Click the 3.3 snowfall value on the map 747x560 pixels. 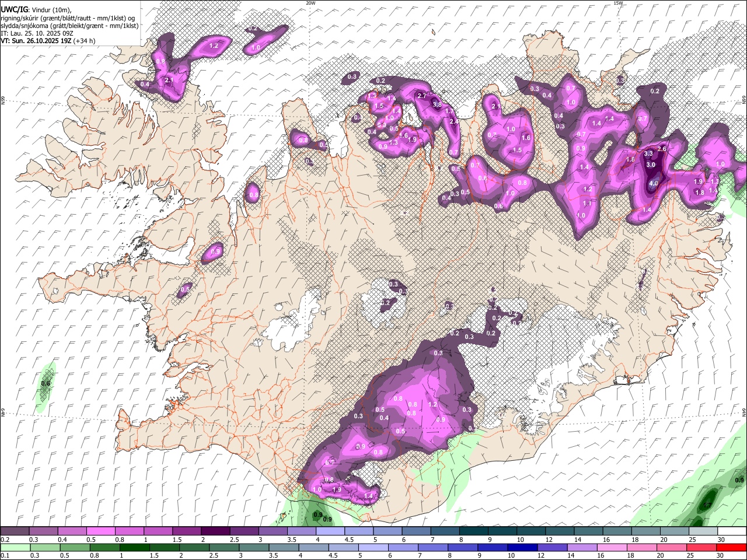click(648, 153)
